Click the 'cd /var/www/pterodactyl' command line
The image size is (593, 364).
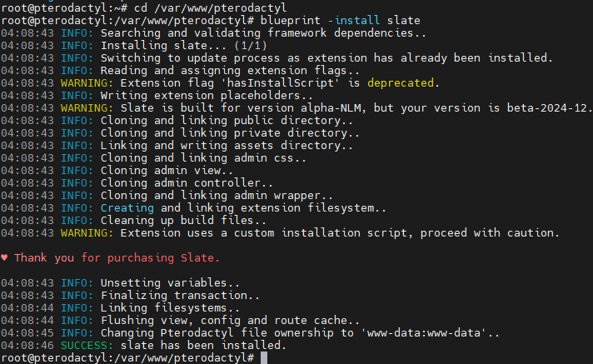(210, 7)
